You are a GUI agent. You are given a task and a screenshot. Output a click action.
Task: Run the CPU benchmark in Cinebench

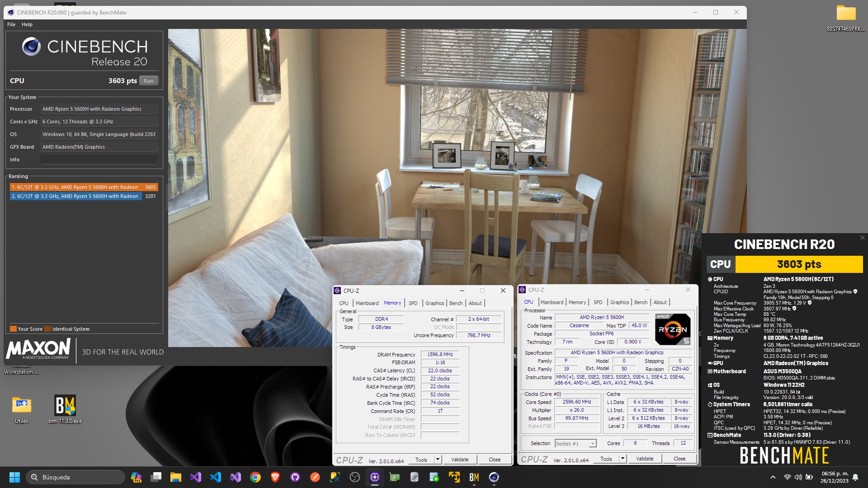click(x=148, y=81)
